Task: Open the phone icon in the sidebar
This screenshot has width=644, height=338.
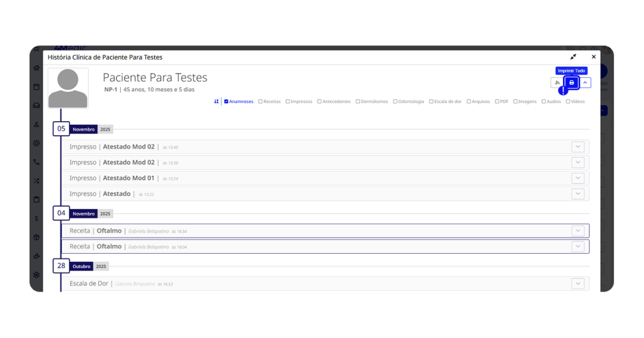Action: coord(36,162)
